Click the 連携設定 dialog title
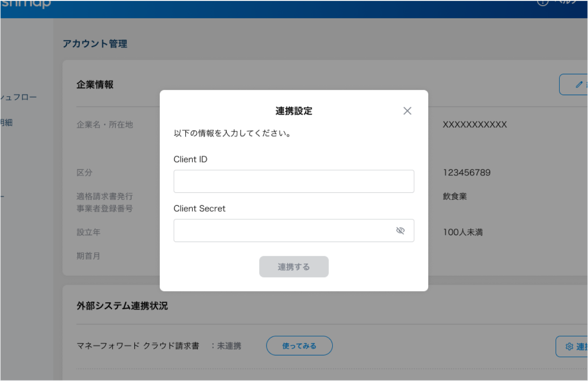Viewport: 588px width, 381px height. point(294,111)
